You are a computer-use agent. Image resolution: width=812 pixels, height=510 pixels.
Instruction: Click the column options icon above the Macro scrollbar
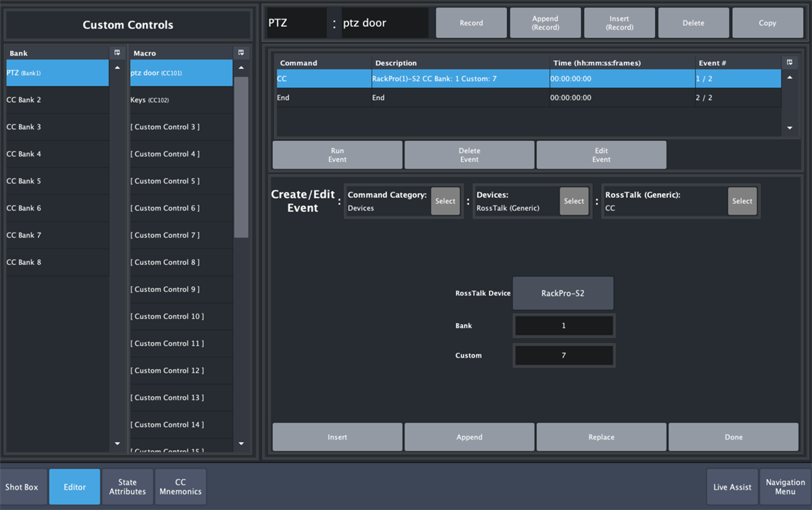tap(241, 52)
